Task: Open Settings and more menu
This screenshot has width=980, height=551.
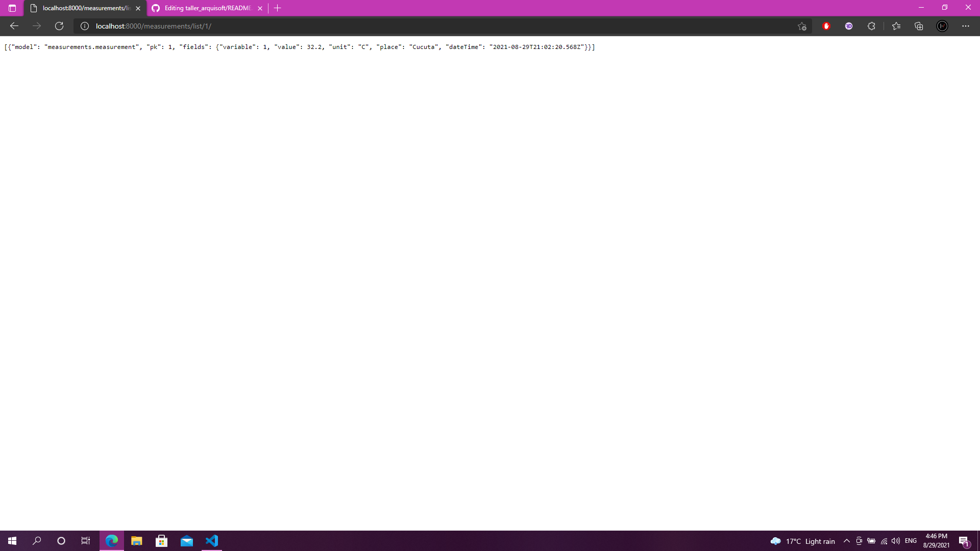Action: pos(966,26)
